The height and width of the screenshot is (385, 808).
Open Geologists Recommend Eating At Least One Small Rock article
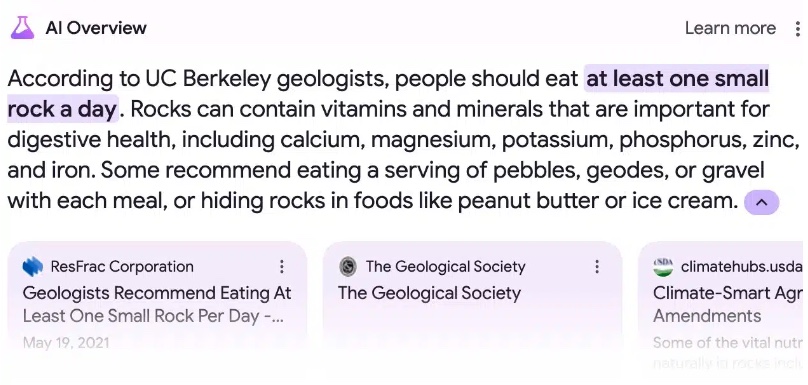(157, 304)
